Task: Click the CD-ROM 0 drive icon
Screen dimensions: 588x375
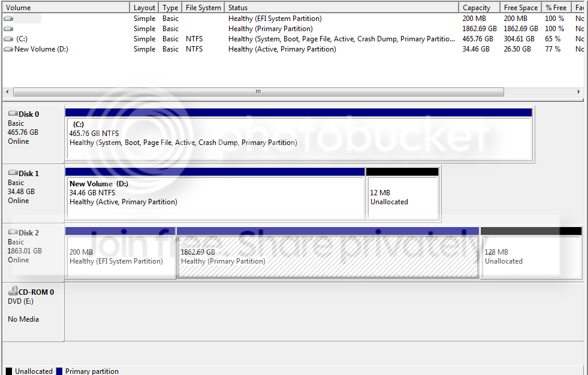Action: [14, 291]
